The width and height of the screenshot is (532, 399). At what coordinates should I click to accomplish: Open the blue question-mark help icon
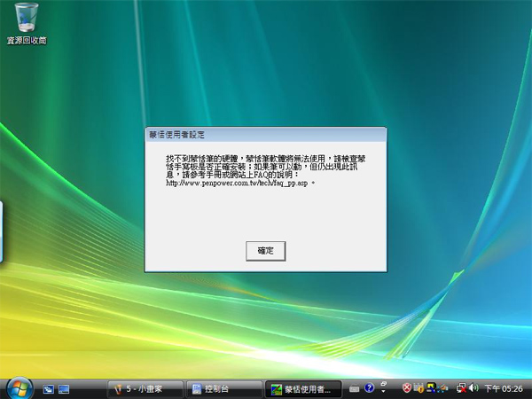369,387
